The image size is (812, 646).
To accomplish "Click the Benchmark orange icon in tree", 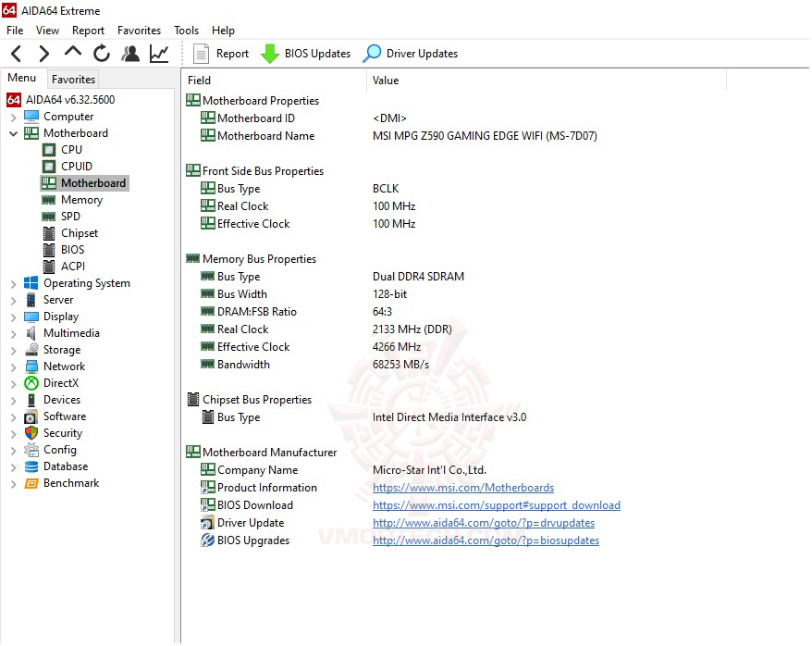I will [x=31, y=483].
